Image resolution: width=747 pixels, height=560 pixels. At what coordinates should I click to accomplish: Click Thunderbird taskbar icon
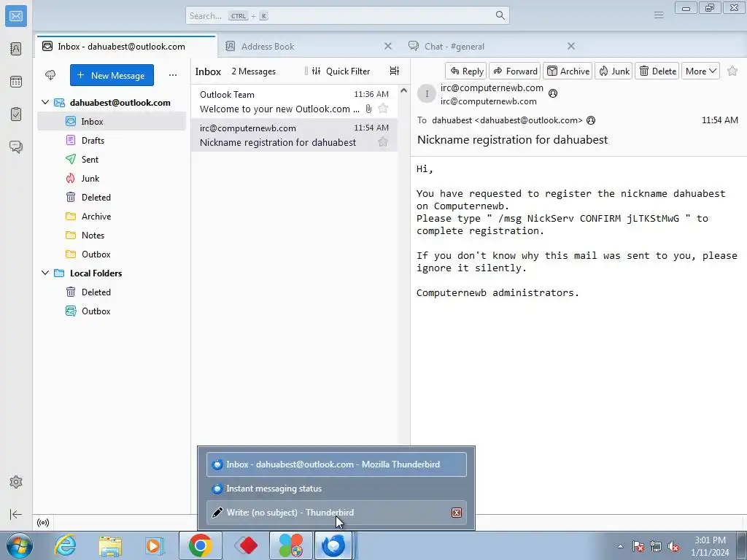click(333, 545)
